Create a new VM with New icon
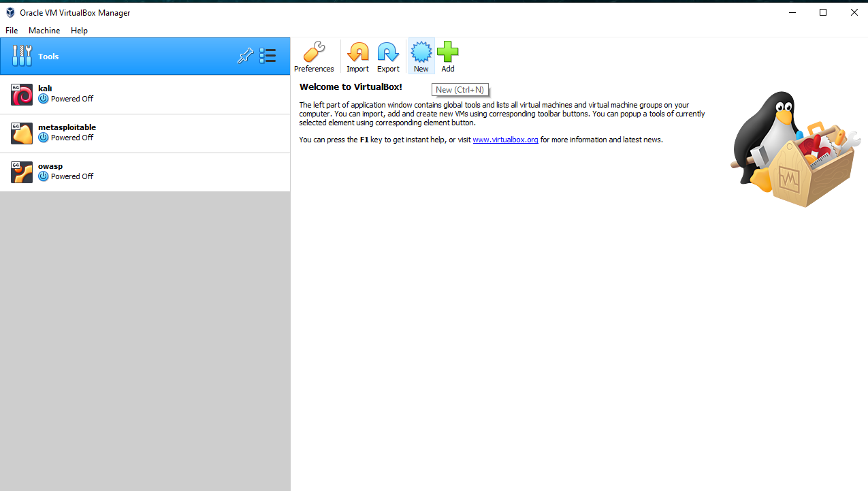The image size is (868, 491). point(421,52)
